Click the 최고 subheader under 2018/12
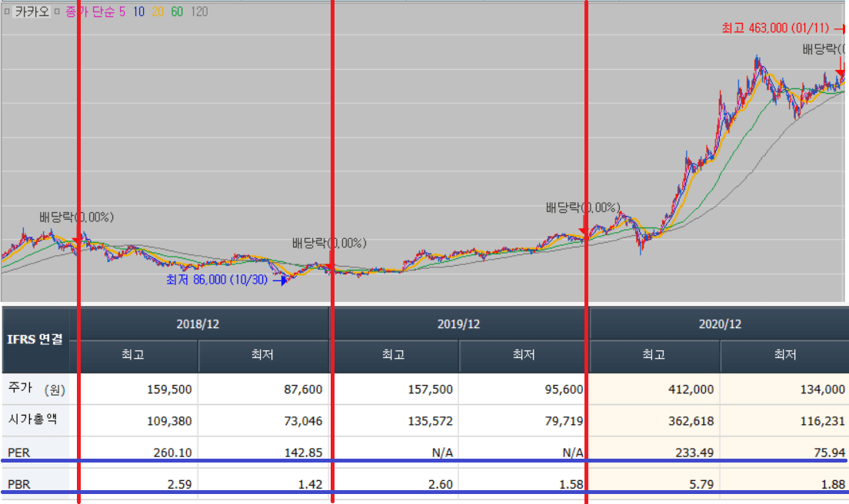The height and width of the screenshot is (504, 849). [x=133, y=355]
